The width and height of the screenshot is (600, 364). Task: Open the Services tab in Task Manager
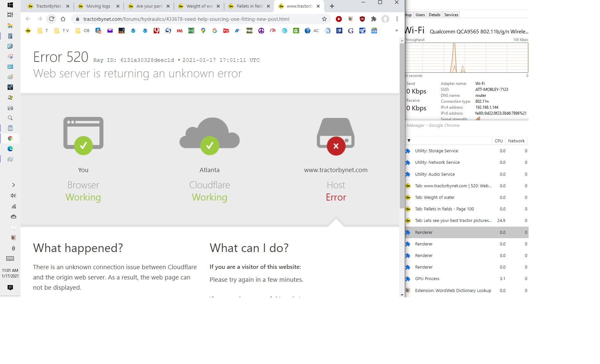pos(451,15)
